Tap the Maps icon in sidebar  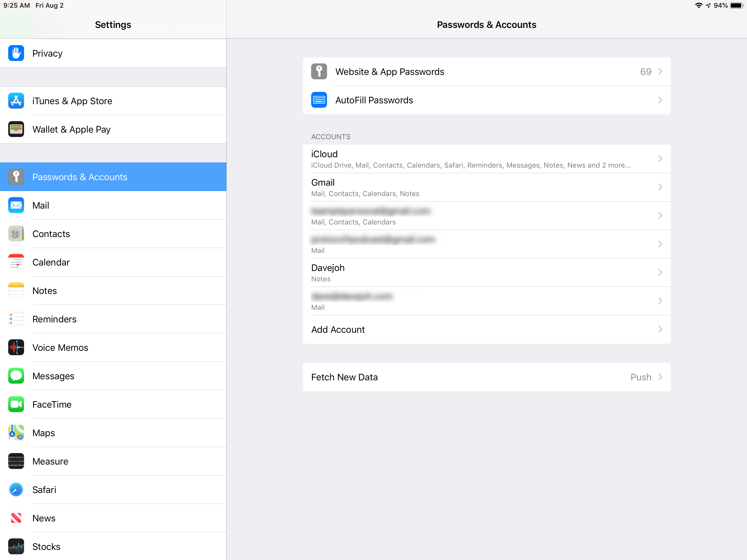(16, 433)
